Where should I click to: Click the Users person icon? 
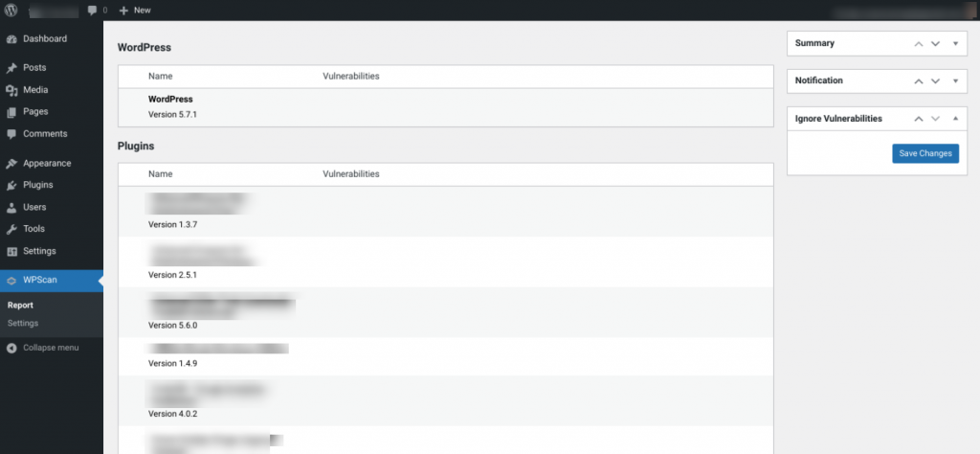(11, 208)
